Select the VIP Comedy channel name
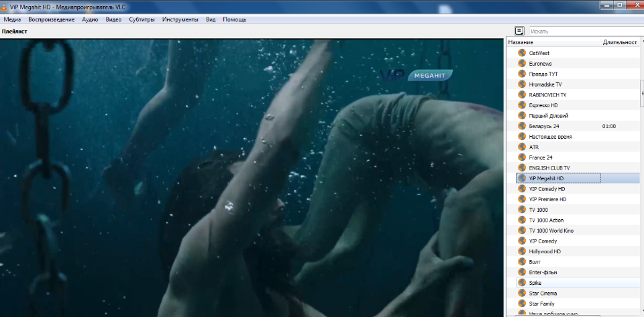 [543, 241]
